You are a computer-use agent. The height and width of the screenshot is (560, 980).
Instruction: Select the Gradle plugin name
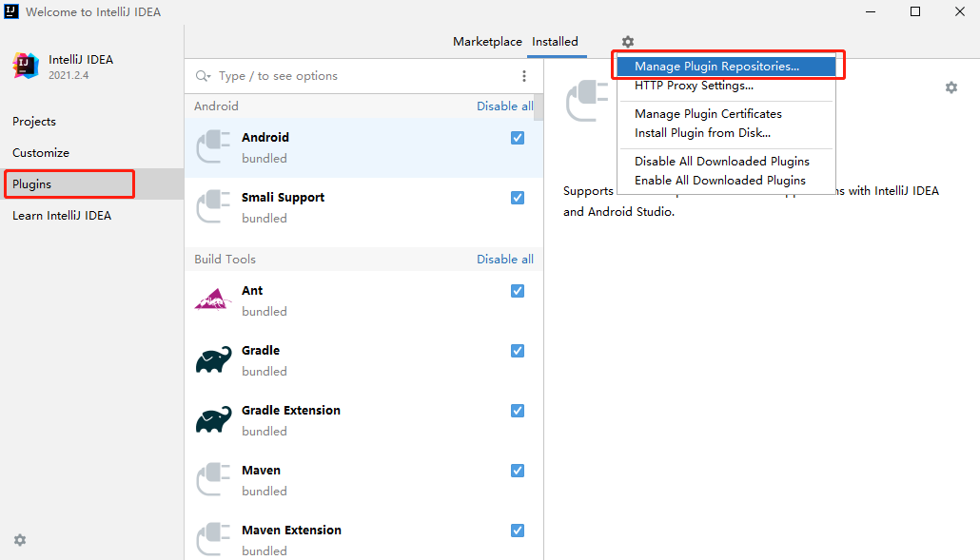(261, 350)
